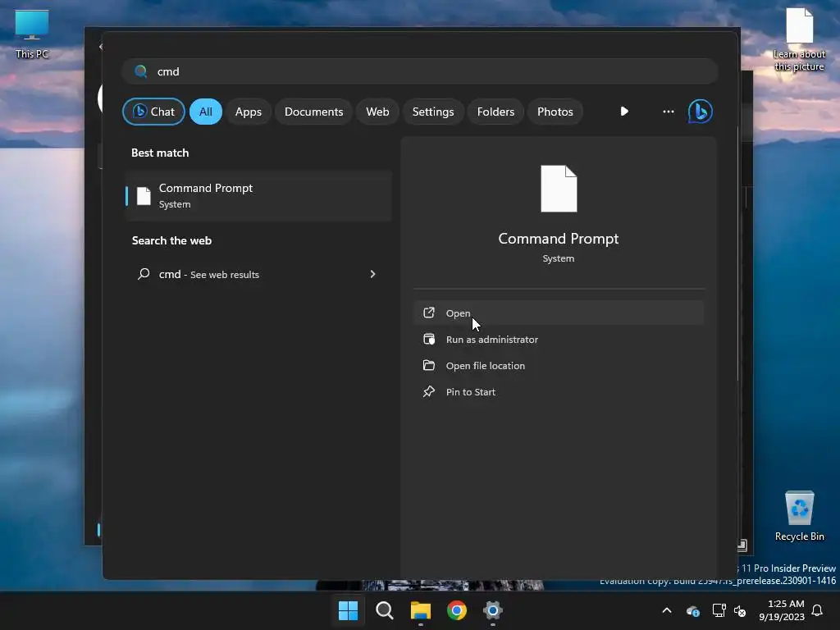Click the pin icon beside Pin to Start
Screen dimensions: 840x630
coord(428,391)
